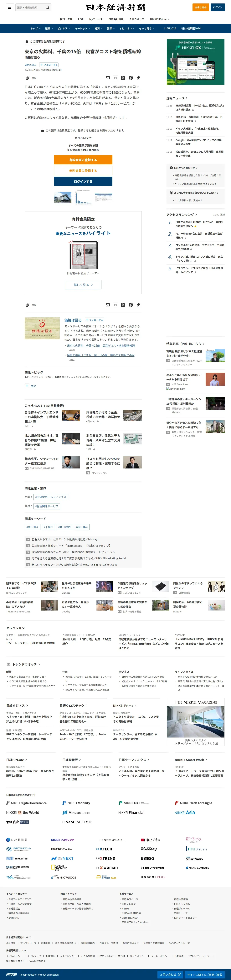Image resolution: width=231 pixels, height=980 pixels.
Task: Click the 無料会員に登録する button
Action: pos(83,171)
